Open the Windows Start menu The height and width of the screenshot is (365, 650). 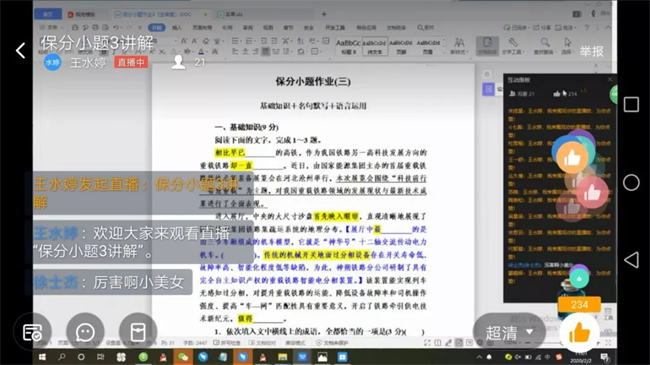pyautogui.click(x=42, y=357)
